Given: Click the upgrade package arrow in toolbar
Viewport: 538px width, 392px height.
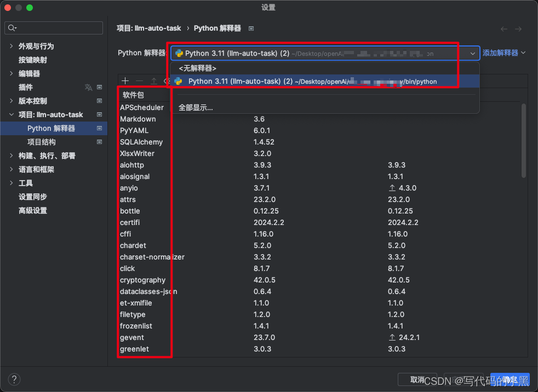Looking at the screenshot, I should pos(154,81).
